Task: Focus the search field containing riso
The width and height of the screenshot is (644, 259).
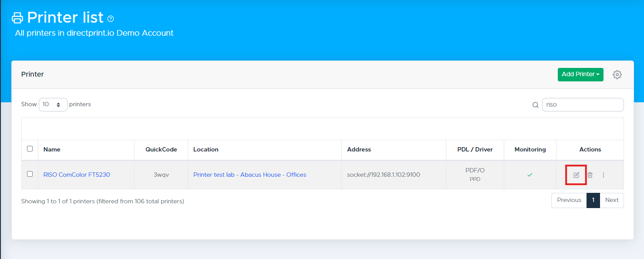Action: click(x=583, y=104)
